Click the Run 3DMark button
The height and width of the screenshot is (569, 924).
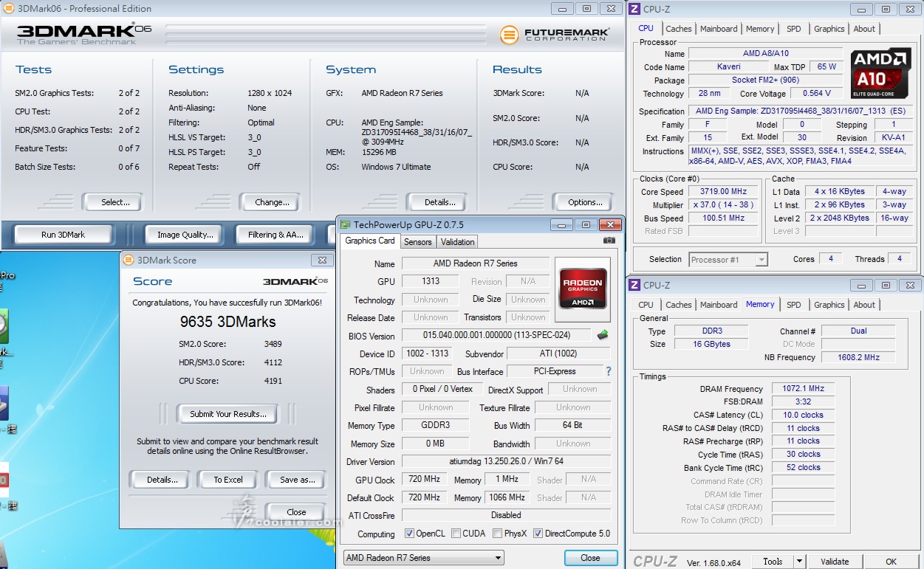click(x=64, y=235)
